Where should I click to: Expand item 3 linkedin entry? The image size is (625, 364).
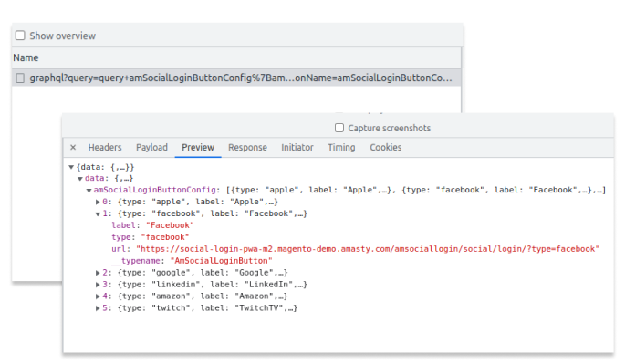point(98,285)
